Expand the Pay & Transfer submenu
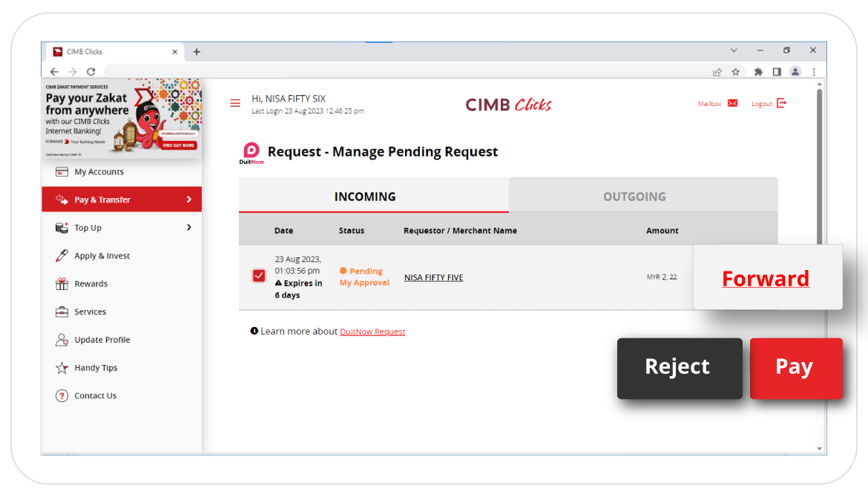The image size is (868, 497). [188, 200]
